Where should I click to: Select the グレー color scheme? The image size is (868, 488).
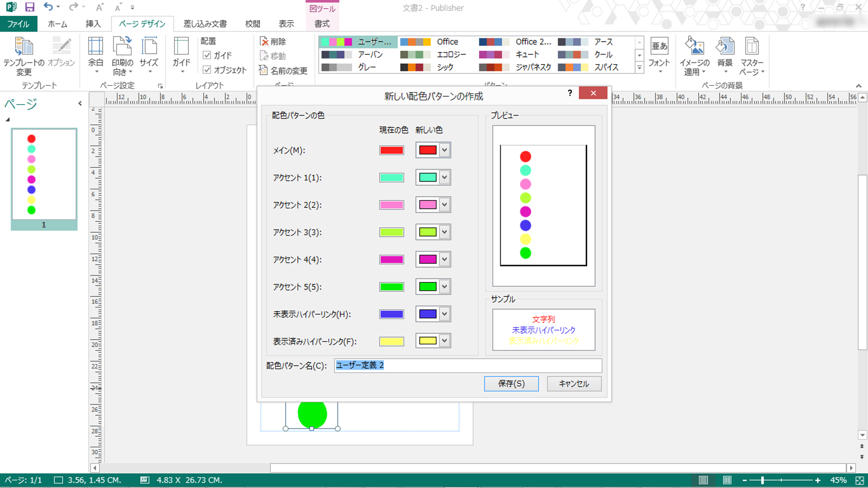pyautogui.click(x=358, y=67)
